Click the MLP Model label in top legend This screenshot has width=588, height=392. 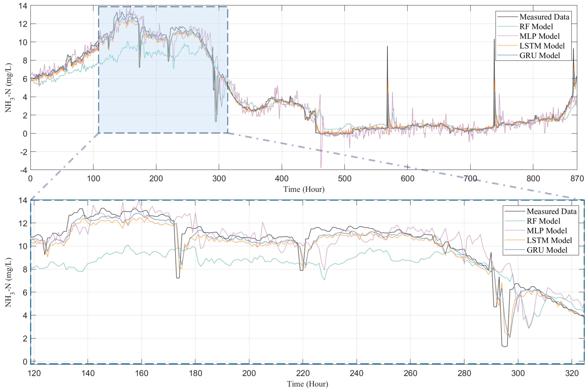pyautogui.click(x=540, y=36)
